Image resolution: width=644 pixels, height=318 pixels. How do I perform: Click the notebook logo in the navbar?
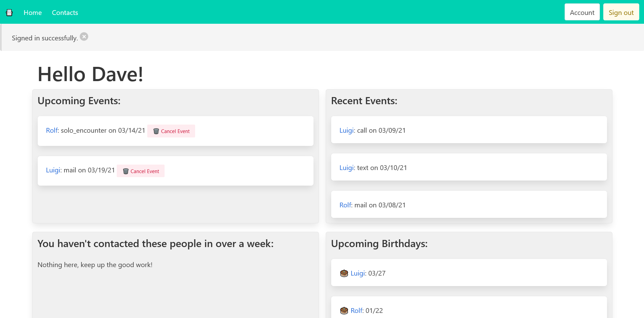(x=10, y=12)
